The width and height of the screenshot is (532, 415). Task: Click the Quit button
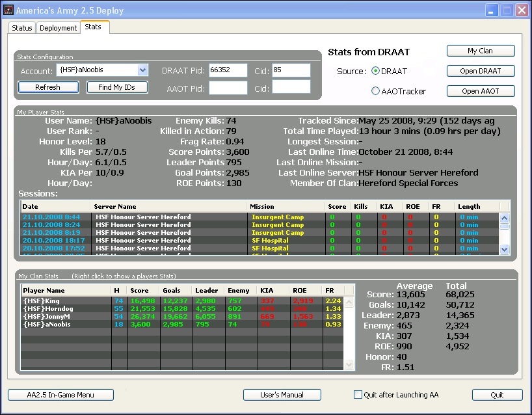(x=497, y=395)
